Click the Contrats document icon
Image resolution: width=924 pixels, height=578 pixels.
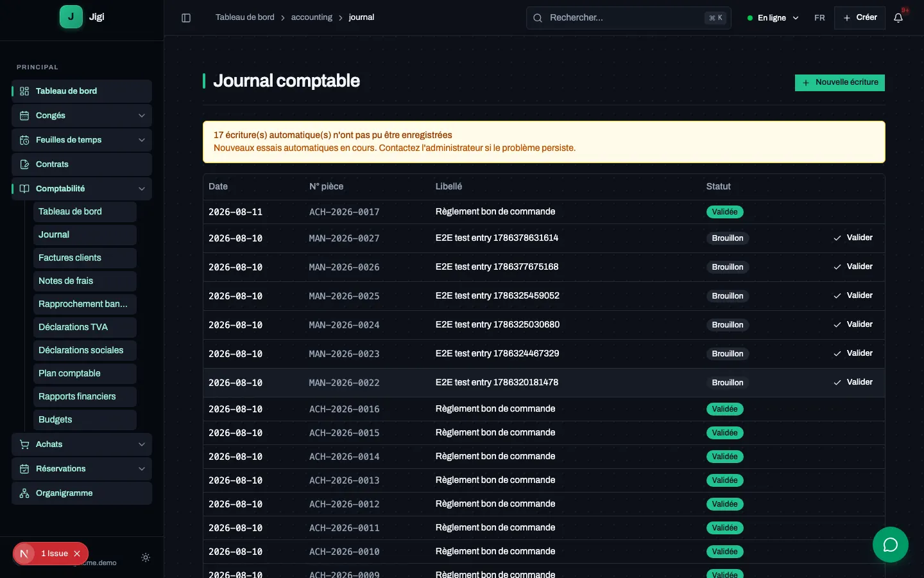24,164
